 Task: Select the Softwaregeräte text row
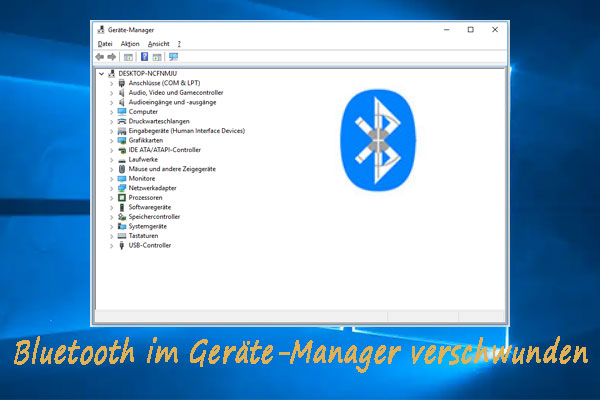click(150, 207)
